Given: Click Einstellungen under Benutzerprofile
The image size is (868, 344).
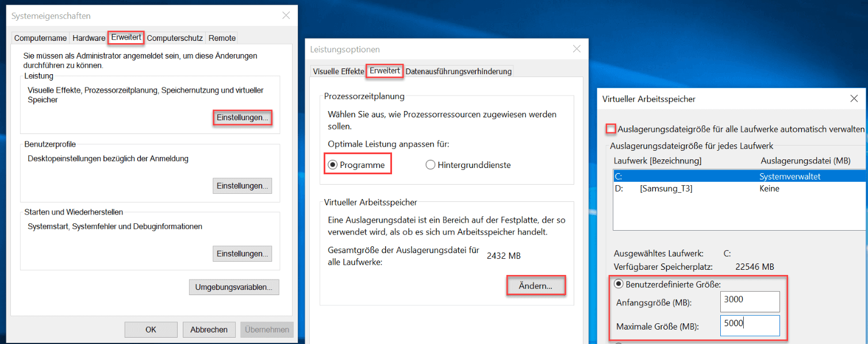Looking at the screenshot, I should (x=242, y=185).
